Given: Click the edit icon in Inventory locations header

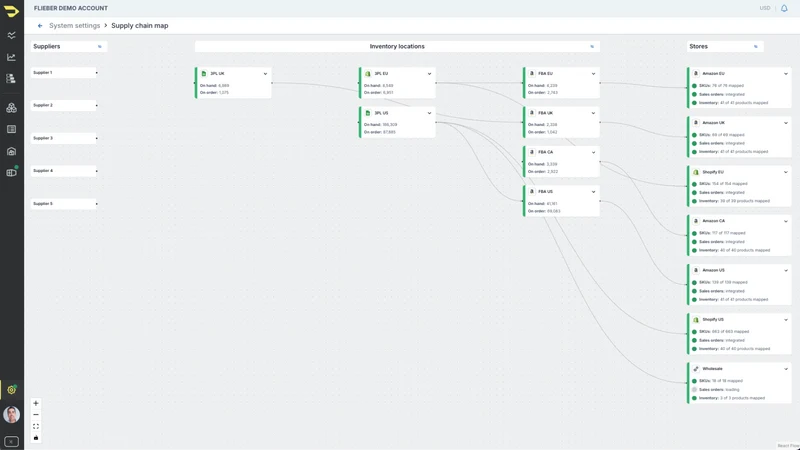Looking at the screenshot, I should click(x=592, y=46).
